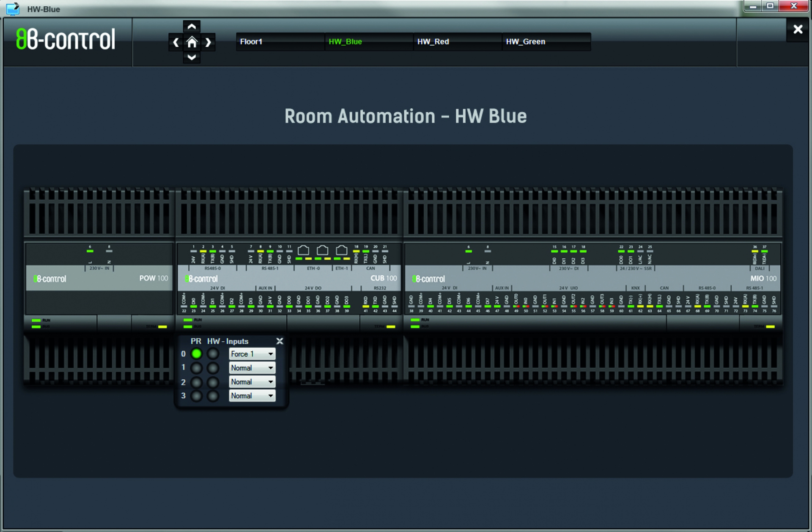Click the first ETH-0 port icon on CUB 100
Image resolution: width=812 pixels, height=532 pixels.
[x=303, y=250]
